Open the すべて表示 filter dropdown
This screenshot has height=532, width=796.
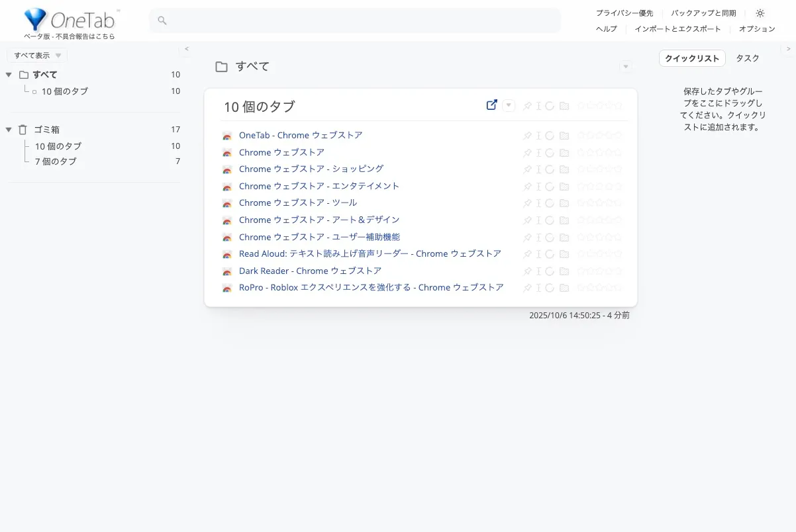37,56
